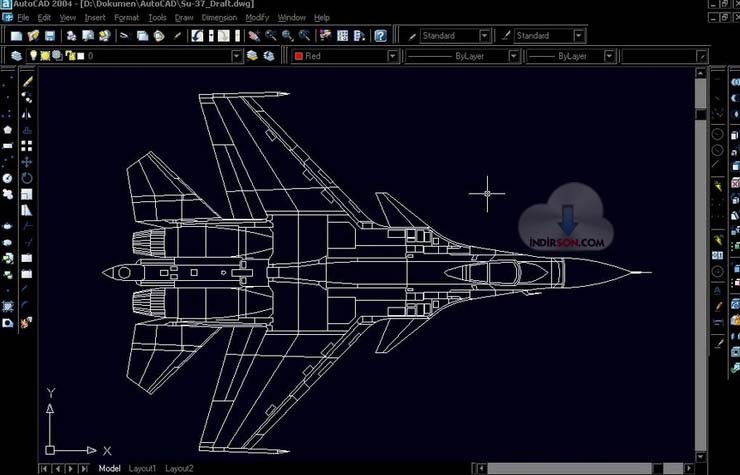Screen dimensions: 740x475
Task: Switch to the Layout2 tab
Action: pyautogui.click(x=179, y=468)
